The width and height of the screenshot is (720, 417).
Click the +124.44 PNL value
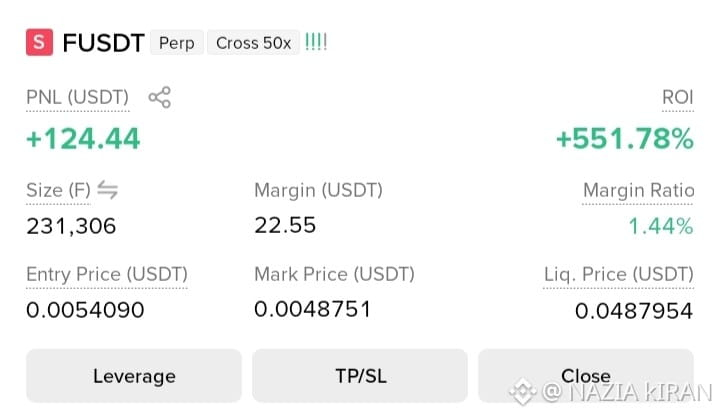83,139
